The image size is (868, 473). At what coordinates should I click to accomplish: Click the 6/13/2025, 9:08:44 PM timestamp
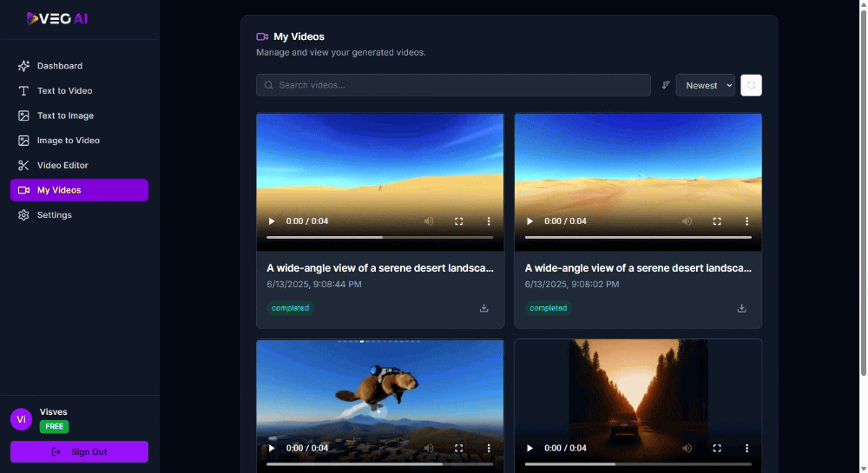[x=314, y=285]
